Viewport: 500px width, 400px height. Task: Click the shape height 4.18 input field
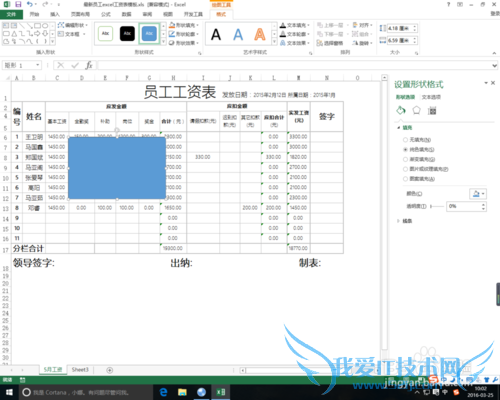click(x=399, y=28)
